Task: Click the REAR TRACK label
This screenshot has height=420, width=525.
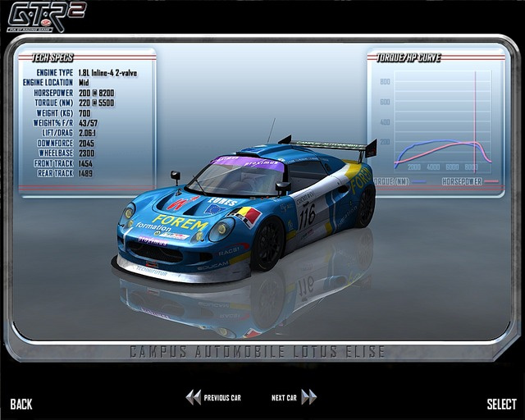Action: 55,173
